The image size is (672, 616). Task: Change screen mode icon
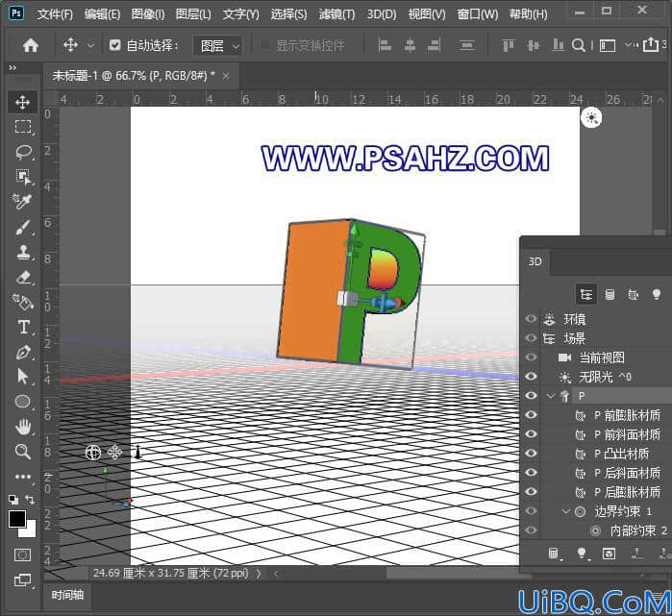(22, 580)
